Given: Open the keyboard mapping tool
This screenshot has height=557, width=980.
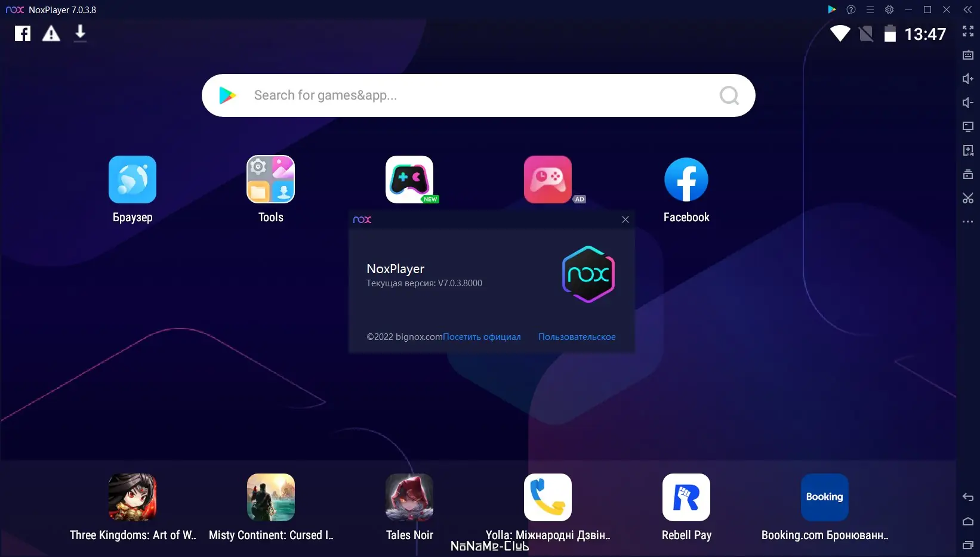Looking at the screenshot, I should (x=968, y=55).
